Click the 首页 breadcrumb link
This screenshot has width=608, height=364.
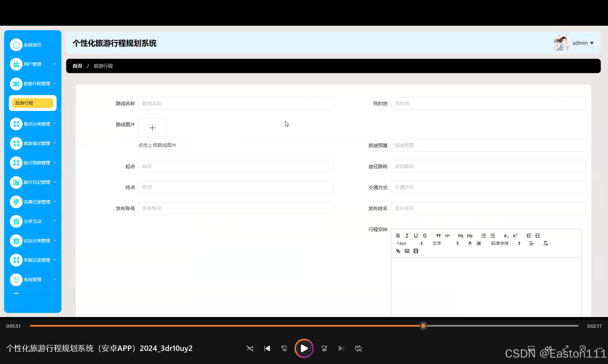click(x=77, y=66)
